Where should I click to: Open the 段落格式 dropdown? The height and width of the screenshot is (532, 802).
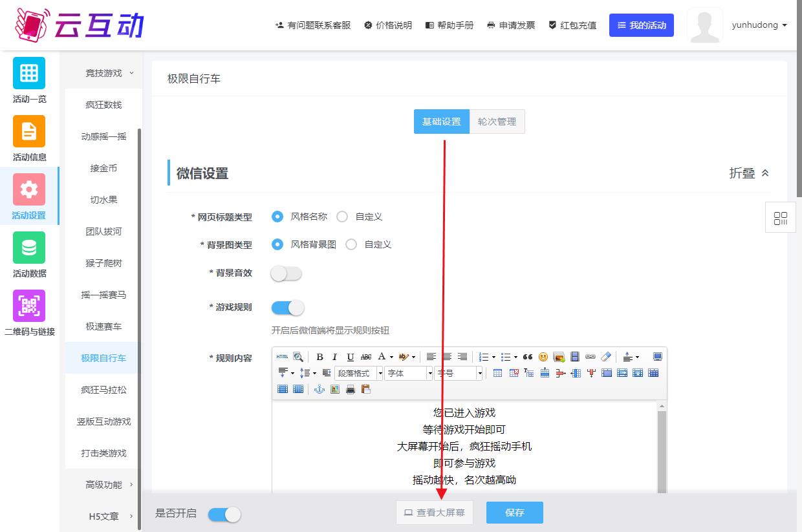(x=359, y=373)
